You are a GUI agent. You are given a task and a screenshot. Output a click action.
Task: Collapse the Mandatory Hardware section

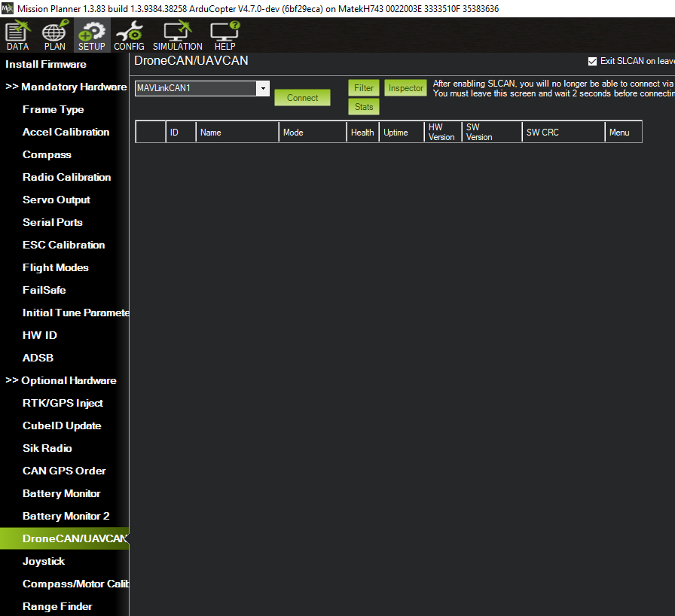pyautogui.click(x=66, y=87)
